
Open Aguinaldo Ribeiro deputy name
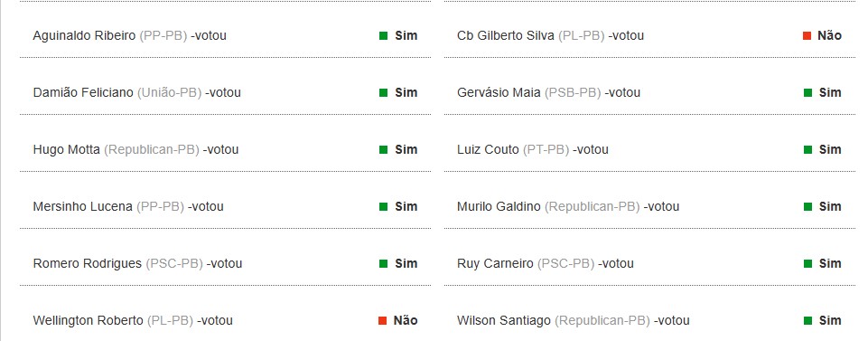(x=84, y=36)
